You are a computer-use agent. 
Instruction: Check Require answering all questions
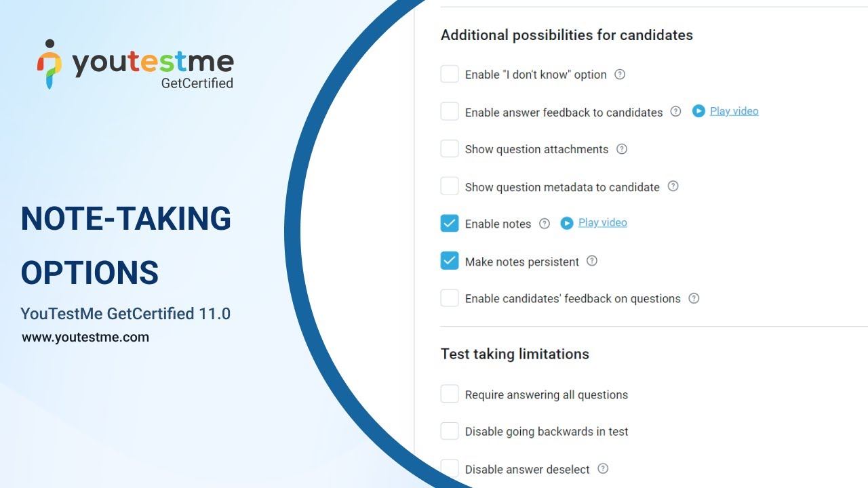(450, 394)
